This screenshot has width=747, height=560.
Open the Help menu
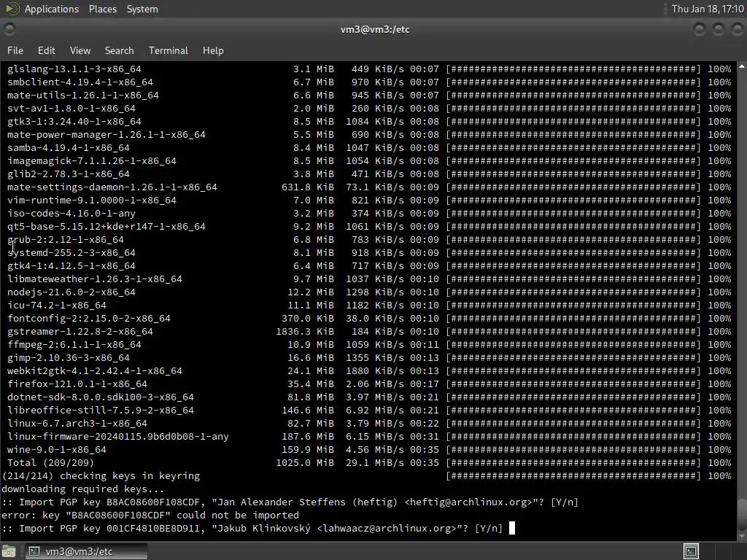[x=213, y=50]
